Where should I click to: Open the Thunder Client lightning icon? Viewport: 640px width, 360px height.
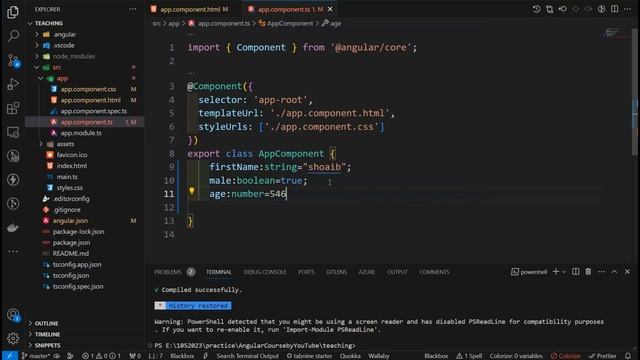(x=13, y=180)
